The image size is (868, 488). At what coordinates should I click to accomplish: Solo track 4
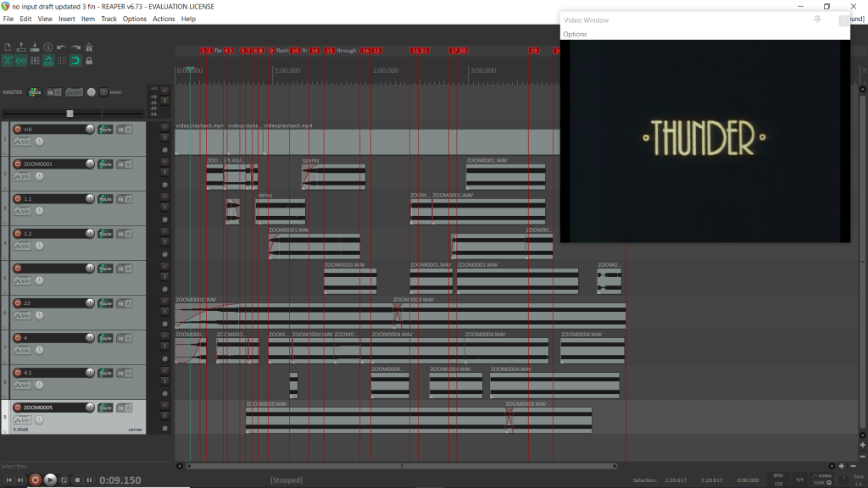(164, 347)
